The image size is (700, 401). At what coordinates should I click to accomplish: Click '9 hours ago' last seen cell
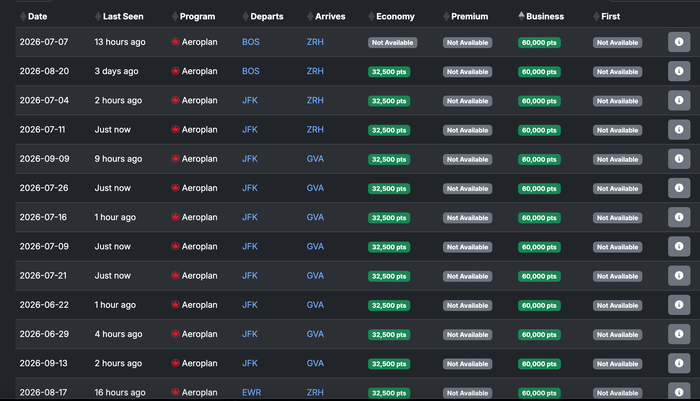click(118, 159)
